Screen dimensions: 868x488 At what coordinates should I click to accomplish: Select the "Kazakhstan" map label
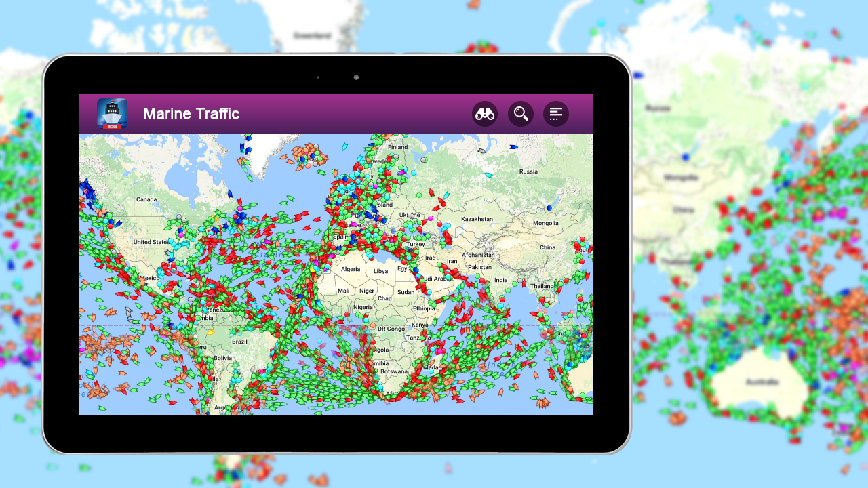pyautogui.click(x=477, y=219)
